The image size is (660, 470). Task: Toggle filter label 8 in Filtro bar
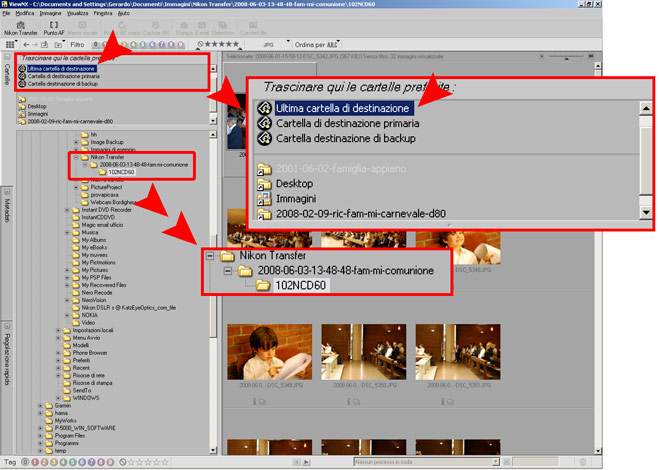pos(171,45)
